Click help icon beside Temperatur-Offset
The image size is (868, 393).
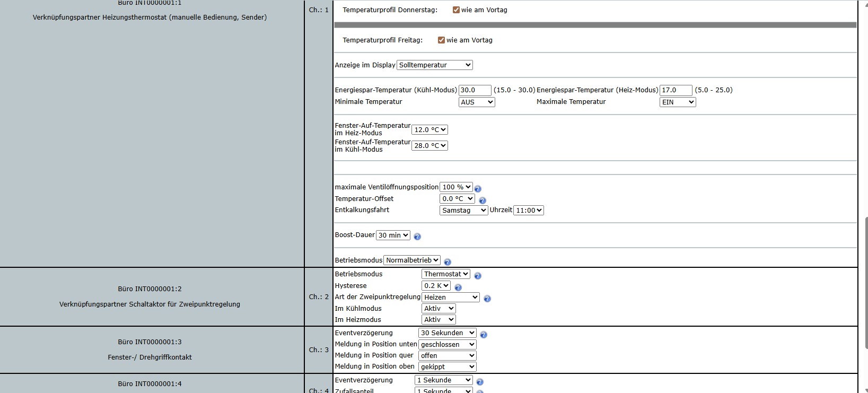[x=483, y=200]
